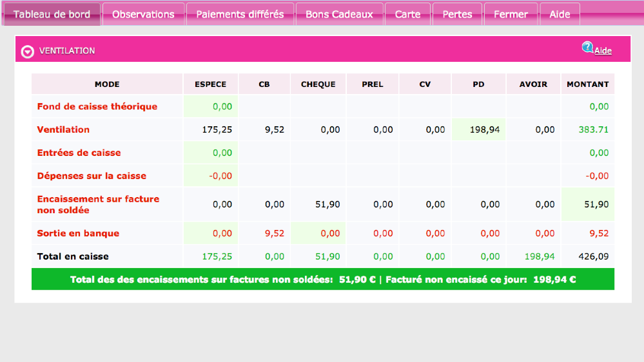The height and width of the screenshot is (362, 644).
Task: Click Sortie en banque CHEQUE cell
Action: pos(318,233)
